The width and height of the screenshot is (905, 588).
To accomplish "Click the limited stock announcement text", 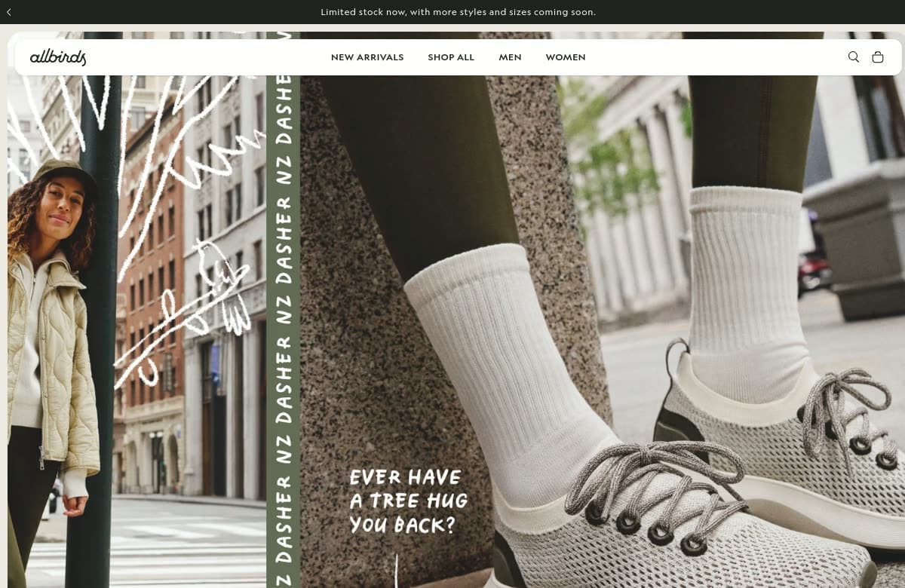I will [459, 12].
